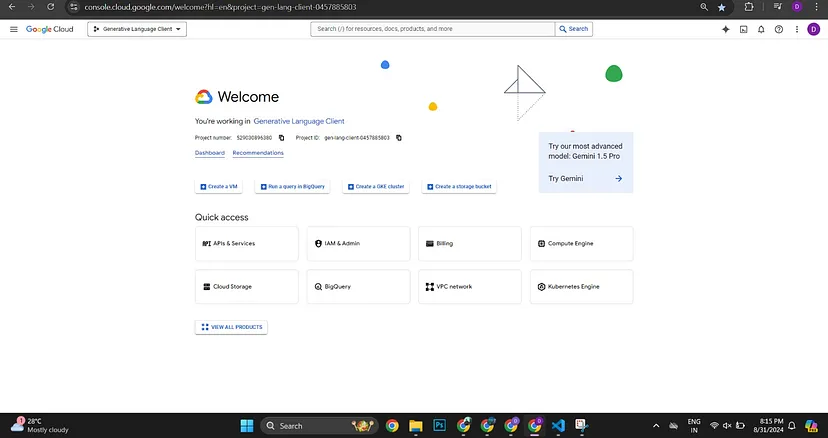Open Cloud Storage quick access card

pyautogui.click(x=247, y=287)
